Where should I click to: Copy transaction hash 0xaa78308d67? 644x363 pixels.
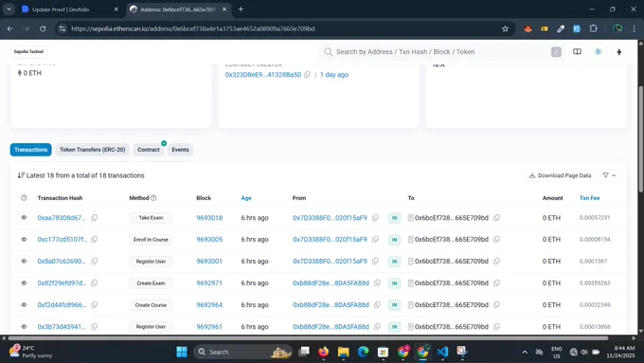coord(95,217)
